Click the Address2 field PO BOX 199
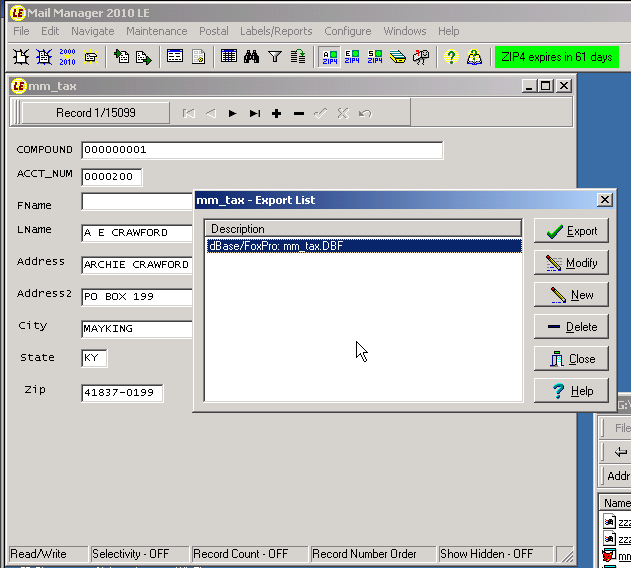This screenshot has width=631, height=568. click(x=137, y=297)
